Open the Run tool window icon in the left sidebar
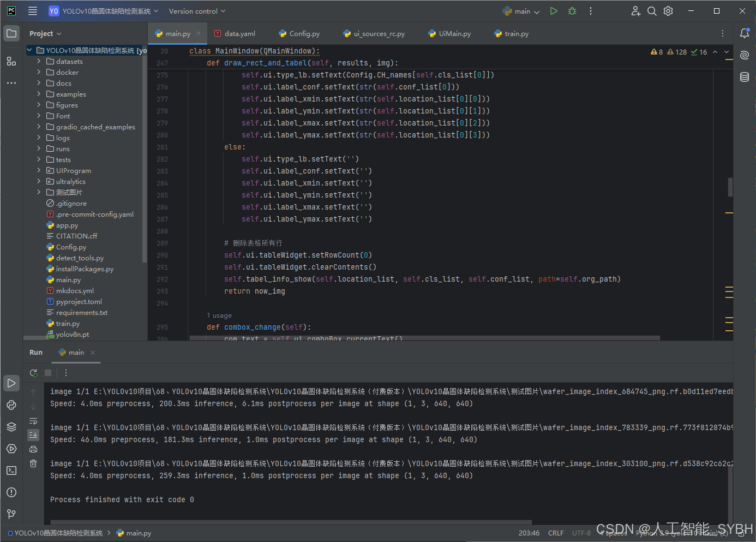 [x=11, y=383]
